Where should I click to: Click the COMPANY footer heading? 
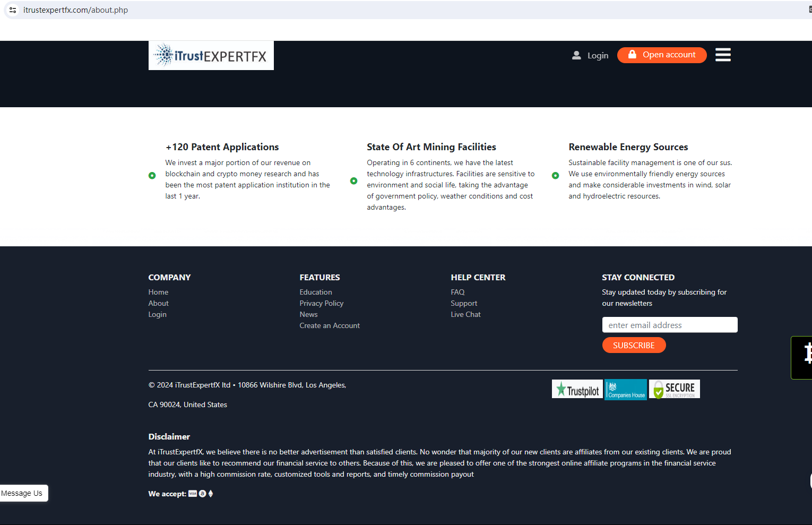[x=169, y=277]
